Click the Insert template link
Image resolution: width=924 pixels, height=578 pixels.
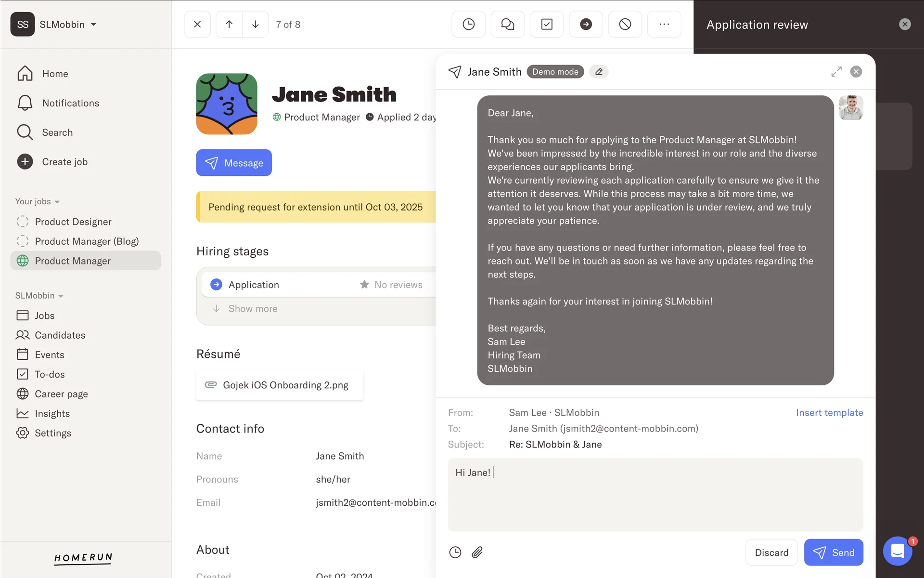pos(829,413)
